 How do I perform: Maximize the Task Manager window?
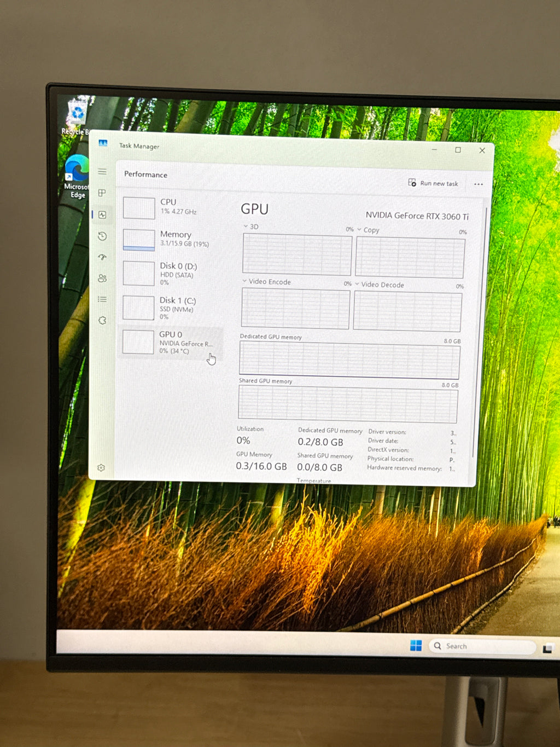(x=458, y=150)
